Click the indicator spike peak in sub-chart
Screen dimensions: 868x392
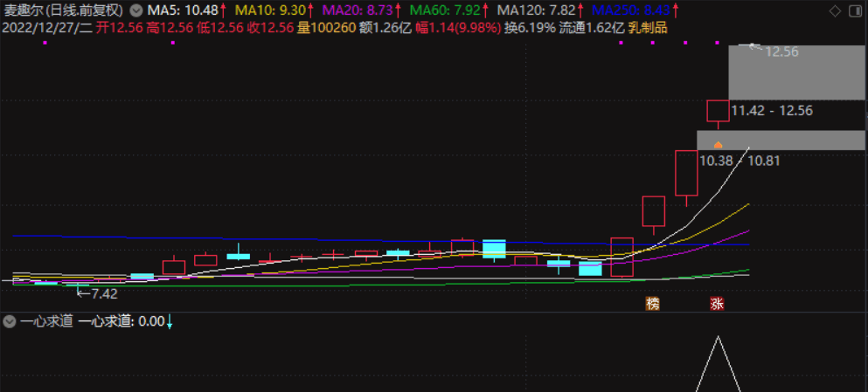(x=718, y=337)
